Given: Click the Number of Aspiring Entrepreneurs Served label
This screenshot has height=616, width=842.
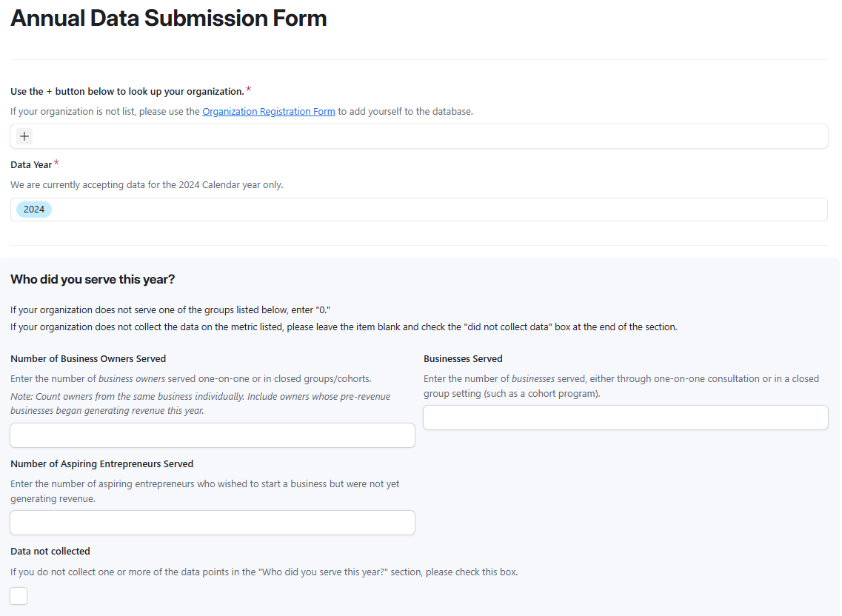Looking at the screenshot, I should [101, 464].
